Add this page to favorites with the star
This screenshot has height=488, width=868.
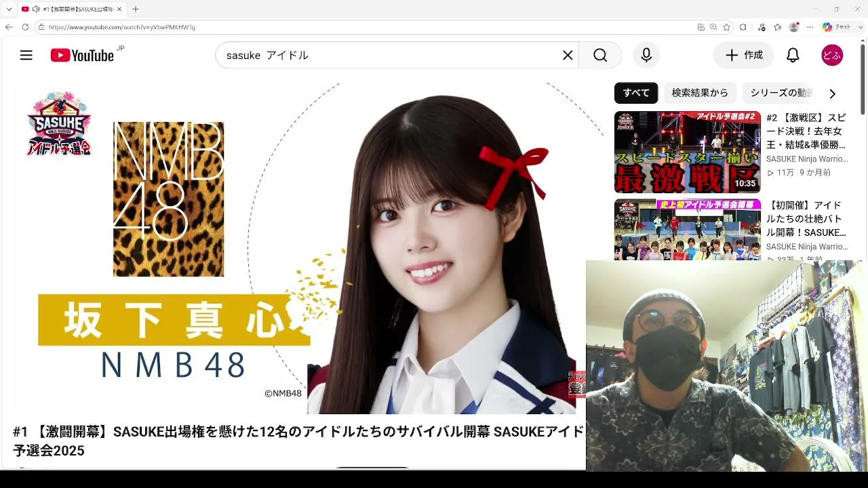tap(726, 27)
